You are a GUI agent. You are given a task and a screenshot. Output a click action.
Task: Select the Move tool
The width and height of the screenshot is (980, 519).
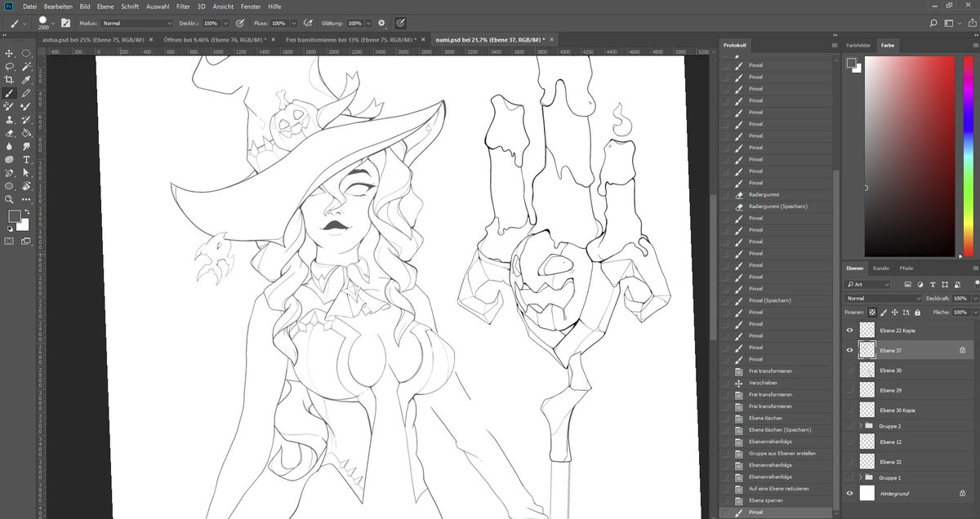click(9, 53)
